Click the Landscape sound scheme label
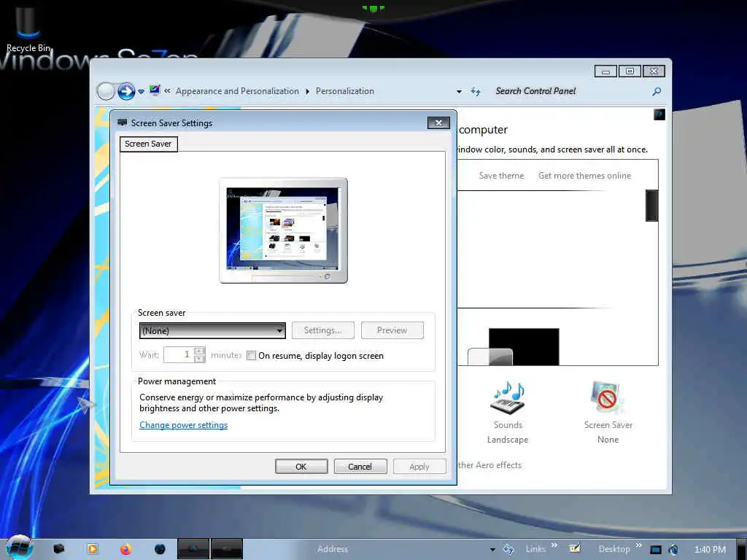Image resolution: width=747 pixels, height=560 pixels. point(508,440)
